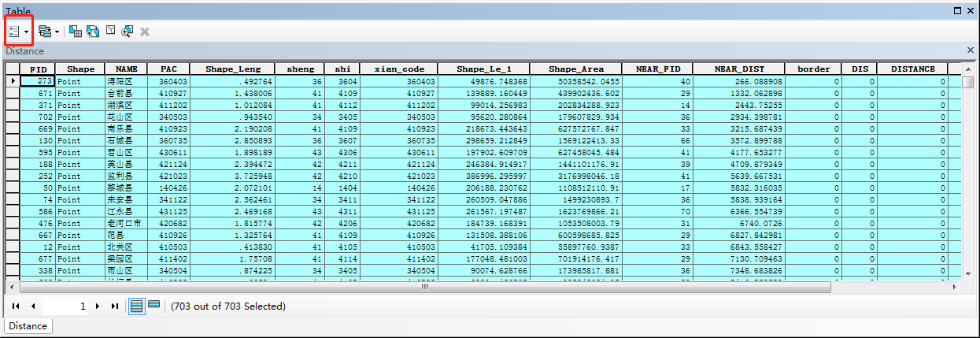This screenshot has width=980, height=338.
Task: Click the Delete Selected icon
Action: click(145, 32)
